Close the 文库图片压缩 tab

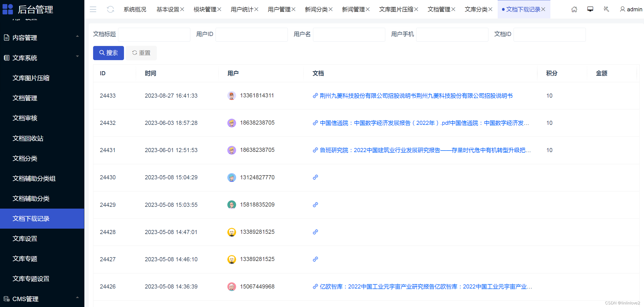pyautogui.click(x=416, y=9)
